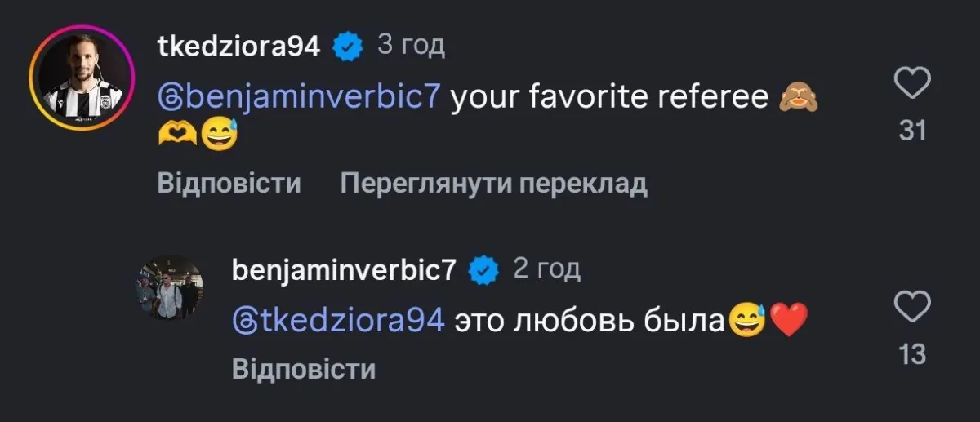This screenshot has width=980, height=422.
Task: Click the '3 год' timestamp
Action: click(x=411, y=47)
